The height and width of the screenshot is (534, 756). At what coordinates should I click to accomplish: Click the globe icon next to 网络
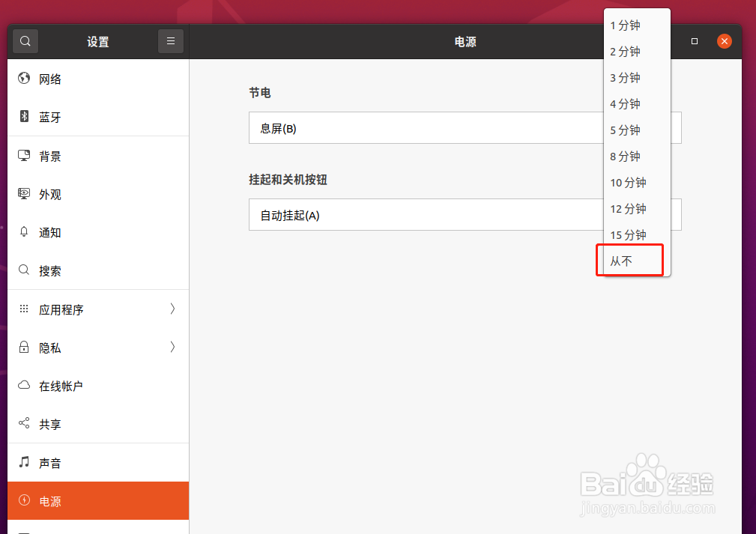pyautogui.click(x=24, y=78)
